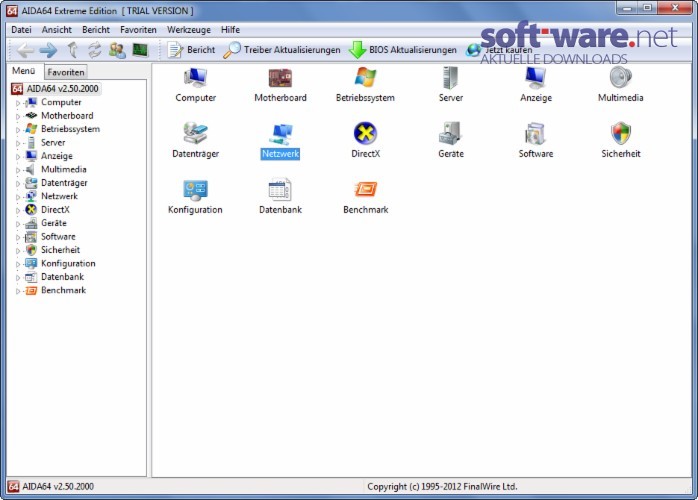698x500 pixels.
Task: Switch to the Menü tab
Action: point(24,71)
